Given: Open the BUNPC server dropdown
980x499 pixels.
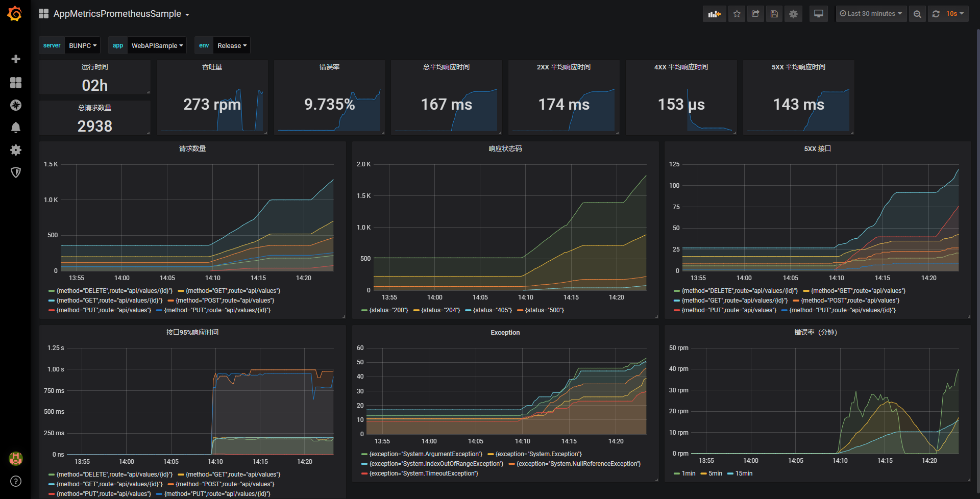Looking at the screenshot, I should click(82, 45).
